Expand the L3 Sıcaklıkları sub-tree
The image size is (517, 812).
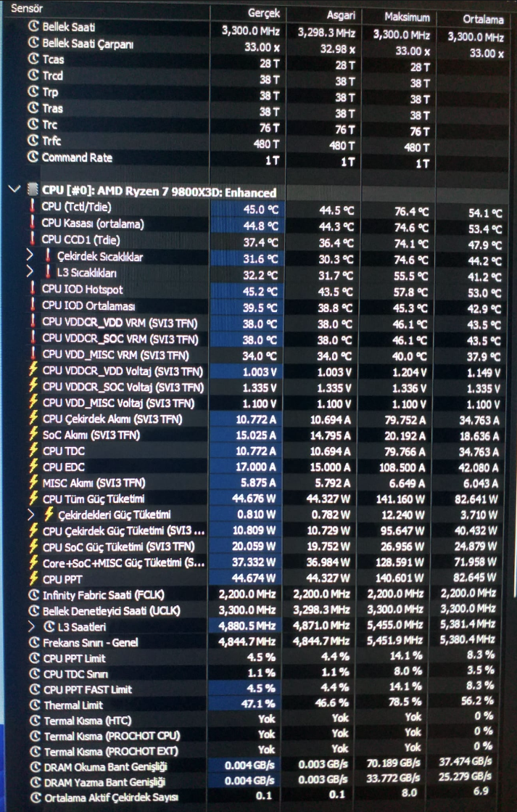(x=30, y=272)
